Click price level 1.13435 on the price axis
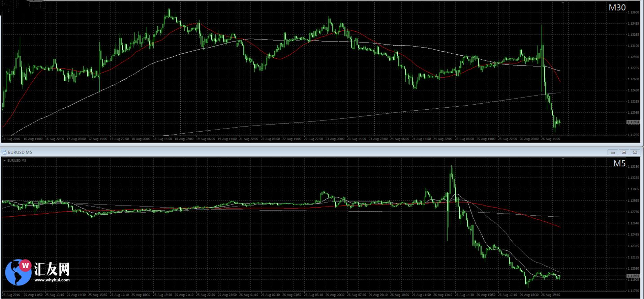 click(x=634, y=24)
